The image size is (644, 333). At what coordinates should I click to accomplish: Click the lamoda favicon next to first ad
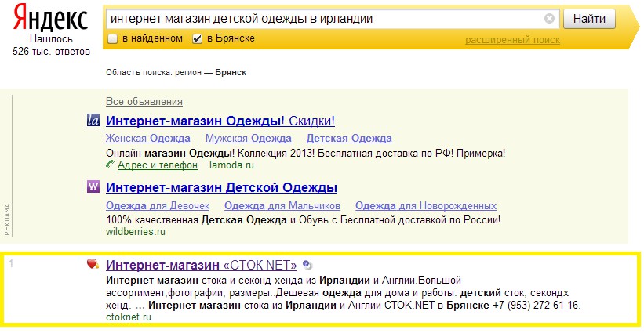point(93,120)
